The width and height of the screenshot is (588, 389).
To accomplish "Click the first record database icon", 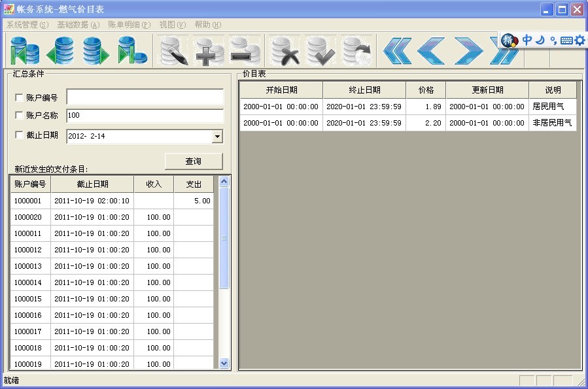I will click(x=25, y=50).
